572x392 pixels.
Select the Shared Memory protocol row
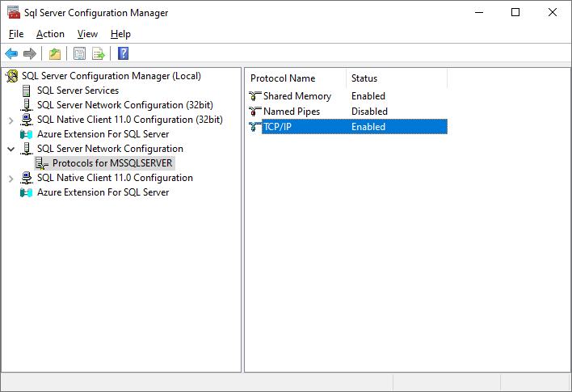click(x=348, y=96)
